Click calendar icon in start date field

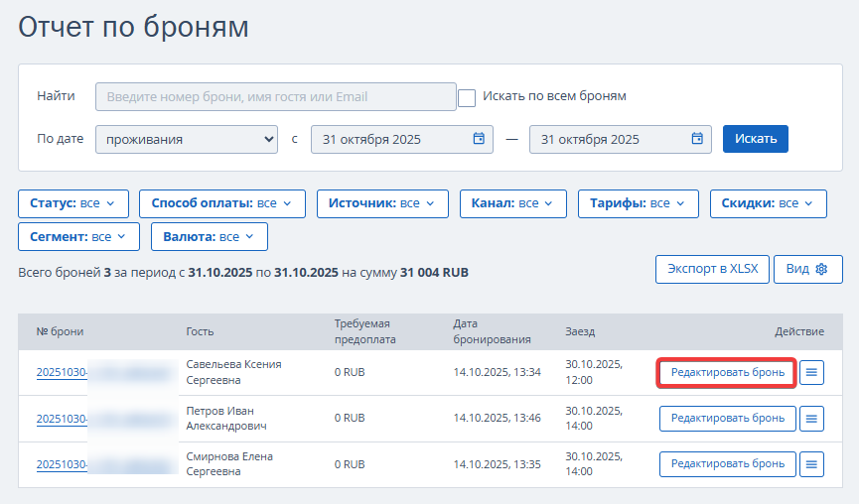pos(479,139)
